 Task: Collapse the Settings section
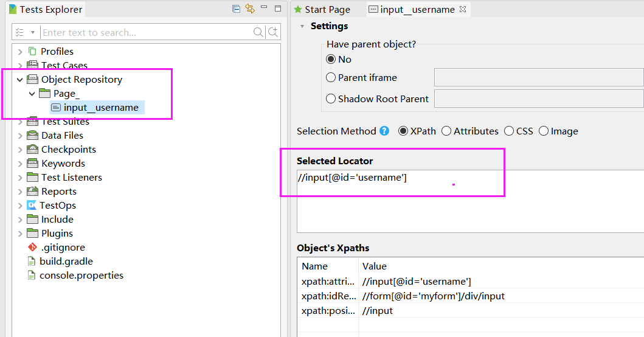tap(302, 26)
